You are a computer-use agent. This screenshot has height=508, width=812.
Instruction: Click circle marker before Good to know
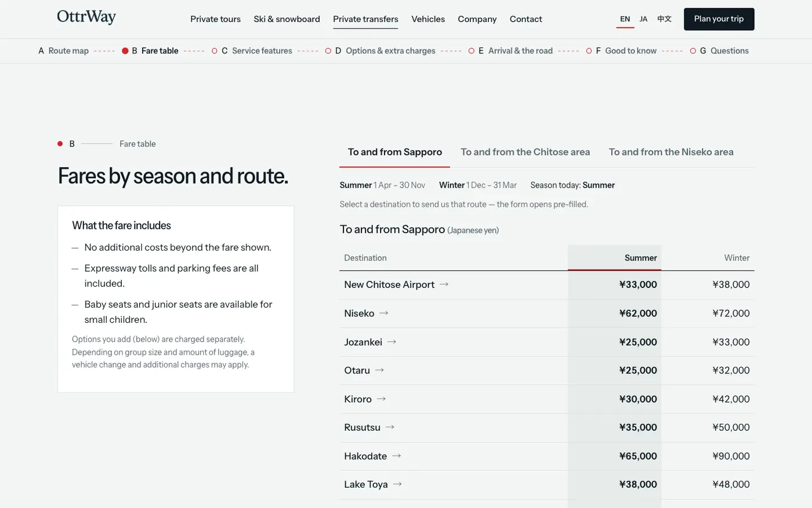[x=589, y=51]
